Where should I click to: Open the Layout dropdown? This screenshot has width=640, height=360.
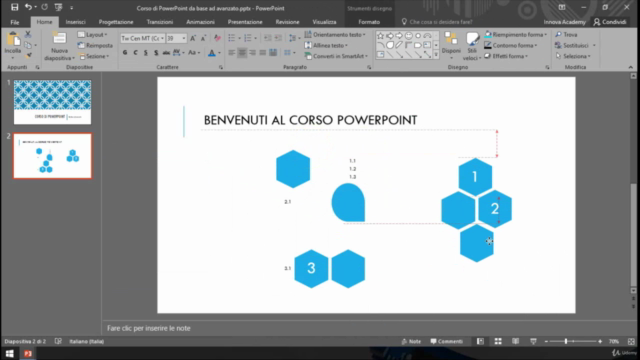pos(93,35)
